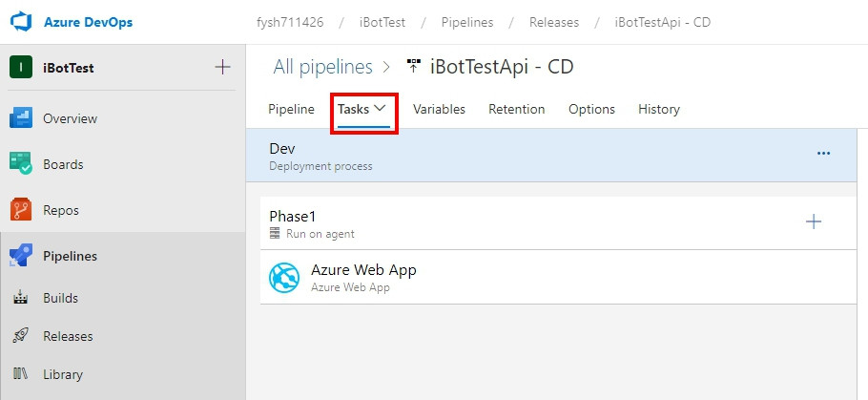Click the Pipelines rocket icon
Viewport: 868px width, 400px height.
click(x=21, y=256)
